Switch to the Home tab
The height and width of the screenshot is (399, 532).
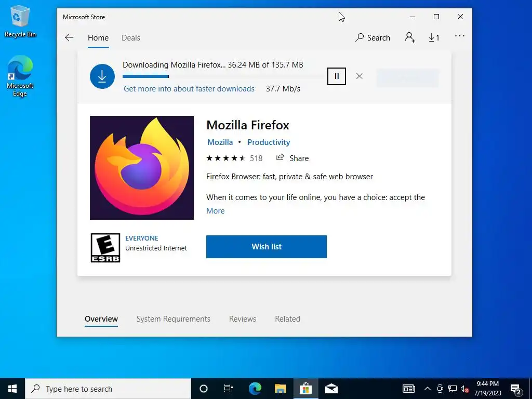click(x=98, y=37)
